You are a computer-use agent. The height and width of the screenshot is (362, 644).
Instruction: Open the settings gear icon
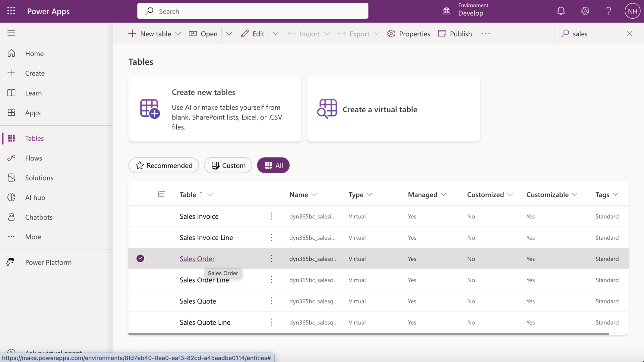pyautogui.click(x=585, y=11)
